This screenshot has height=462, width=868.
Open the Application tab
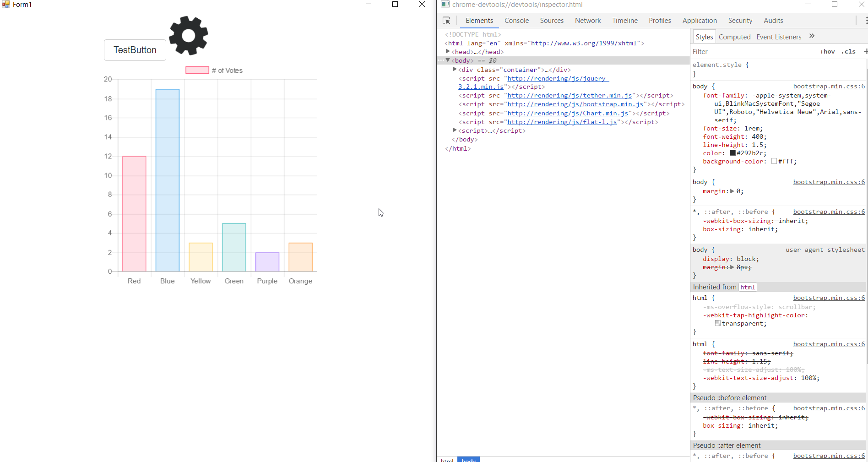(x=700, y=21)
